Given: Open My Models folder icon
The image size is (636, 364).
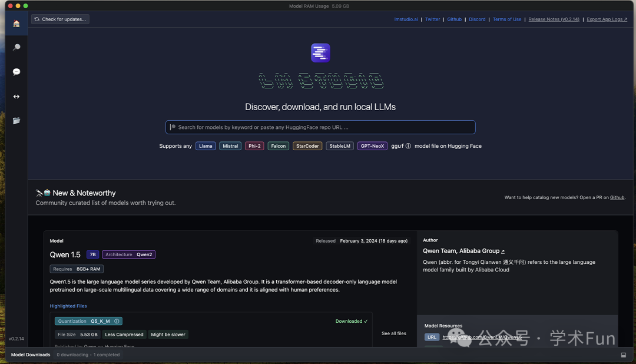Looking at the screenshot, I should coord(16,121).
